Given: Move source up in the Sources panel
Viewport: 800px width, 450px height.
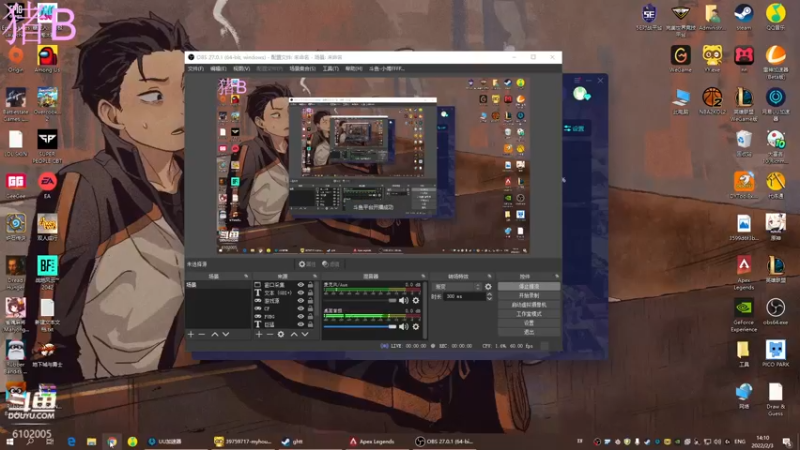Looking at the screenshot, I should point(294,334).
